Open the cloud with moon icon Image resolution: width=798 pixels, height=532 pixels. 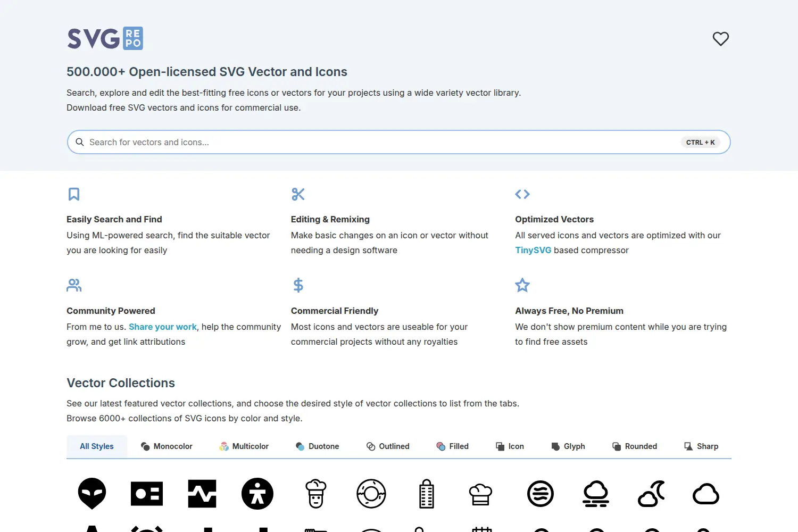[651, 494]
